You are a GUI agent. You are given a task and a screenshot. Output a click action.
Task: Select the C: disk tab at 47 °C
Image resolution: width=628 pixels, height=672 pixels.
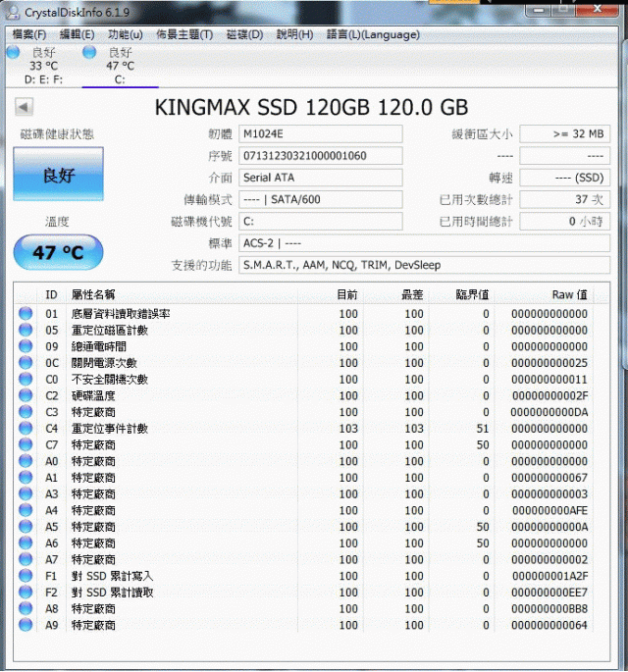point(120,66)
